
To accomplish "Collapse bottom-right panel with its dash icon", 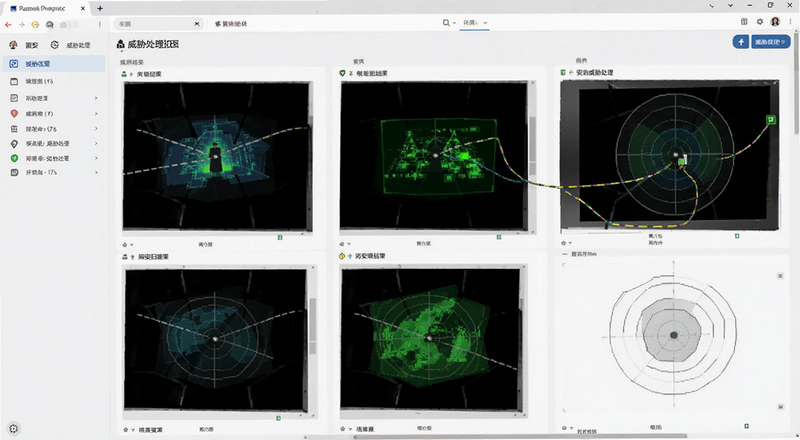I will [x=564, y=254].
